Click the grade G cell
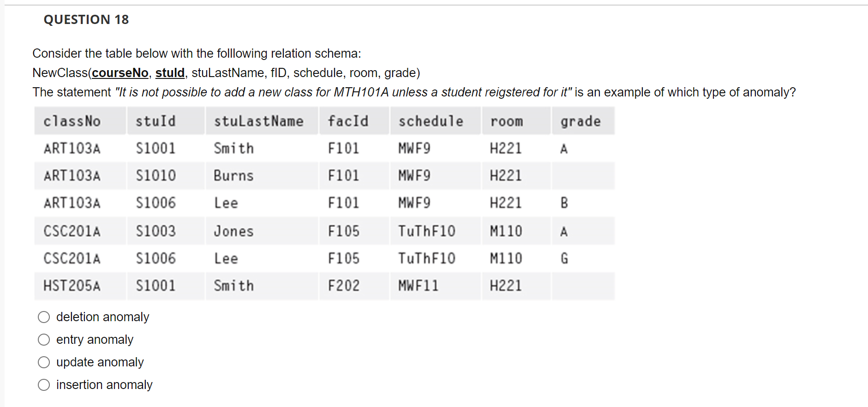 tap(564, 258)
